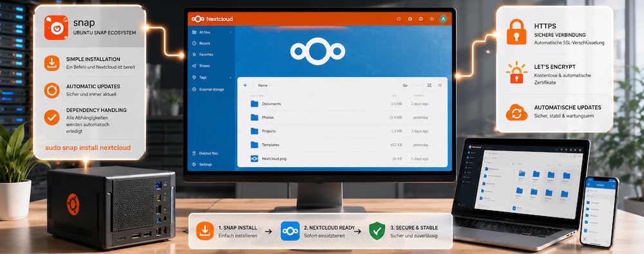The image size is (644, 254).
Task: Click the HTTPS padlock icon
Action: (x=516, y=32)
